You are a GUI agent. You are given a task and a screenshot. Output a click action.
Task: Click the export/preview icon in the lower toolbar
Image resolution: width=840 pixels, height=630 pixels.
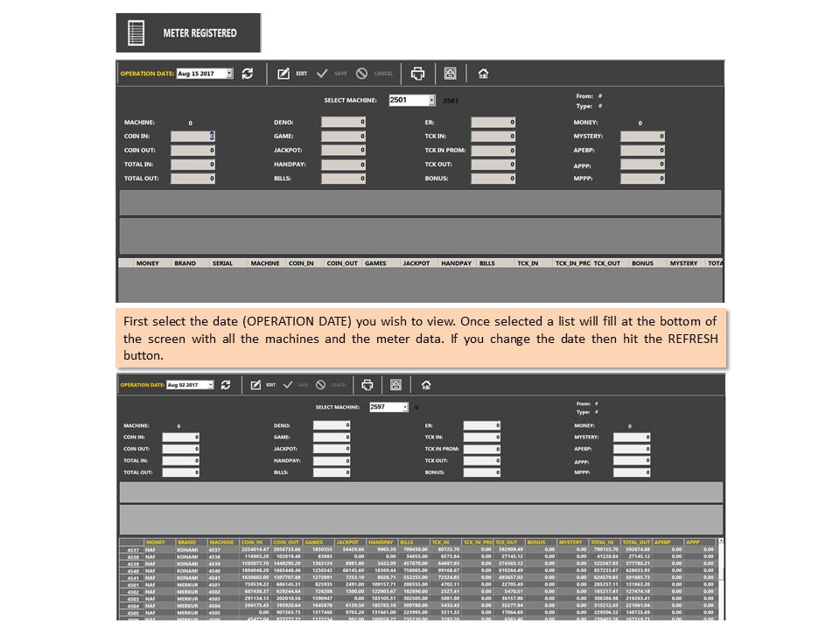395,385
